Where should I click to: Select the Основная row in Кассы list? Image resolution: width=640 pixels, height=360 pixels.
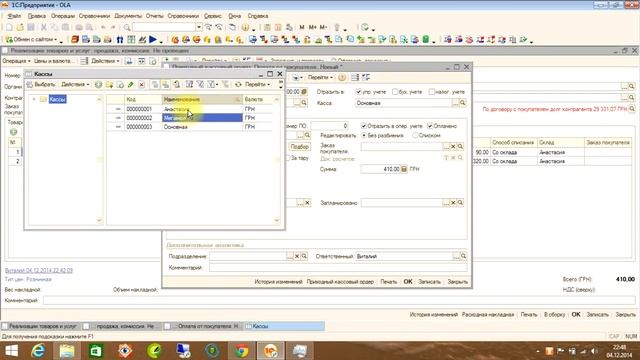189,127
